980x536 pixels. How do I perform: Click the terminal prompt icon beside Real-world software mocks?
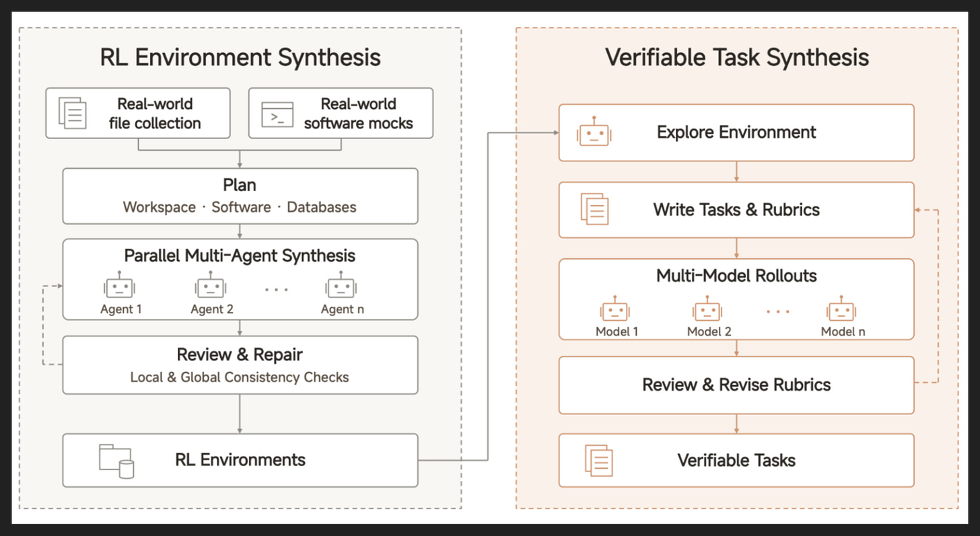[x=277, y=114]
